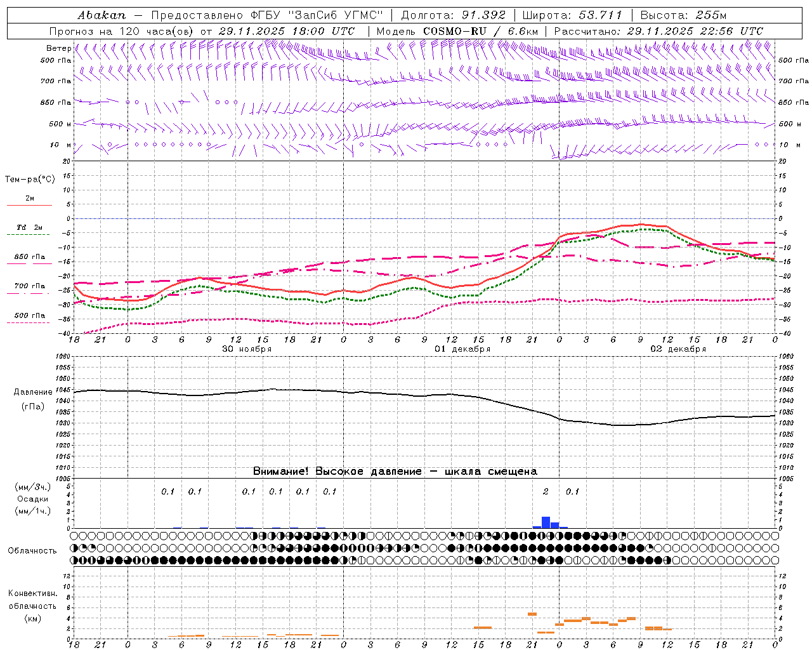Click the 'Высота: 255м' elevation value

(x=683, y=15)
